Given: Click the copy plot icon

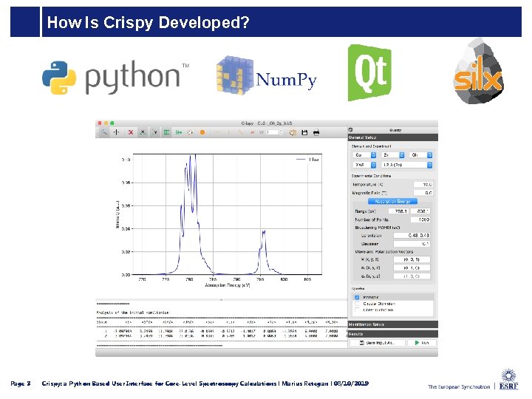Looking at the screenshot, I should 293,132.
